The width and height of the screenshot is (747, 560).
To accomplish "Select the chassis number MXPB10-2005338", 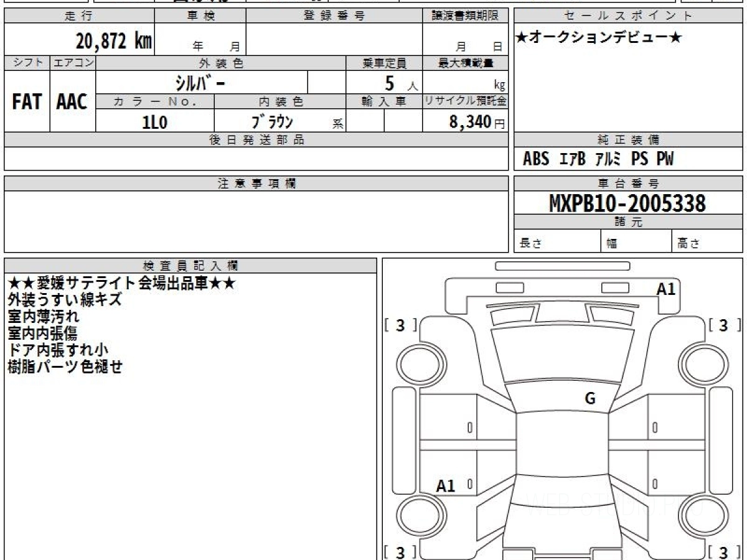I will click(627, 203).
